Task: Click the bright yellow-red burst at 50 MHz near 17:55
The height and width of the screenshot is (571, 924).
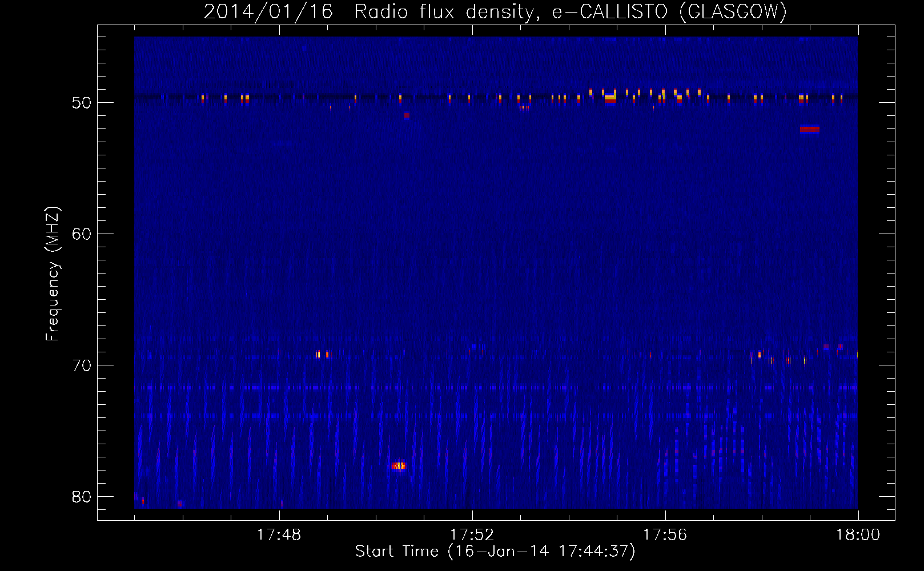Action: (610, 98)
